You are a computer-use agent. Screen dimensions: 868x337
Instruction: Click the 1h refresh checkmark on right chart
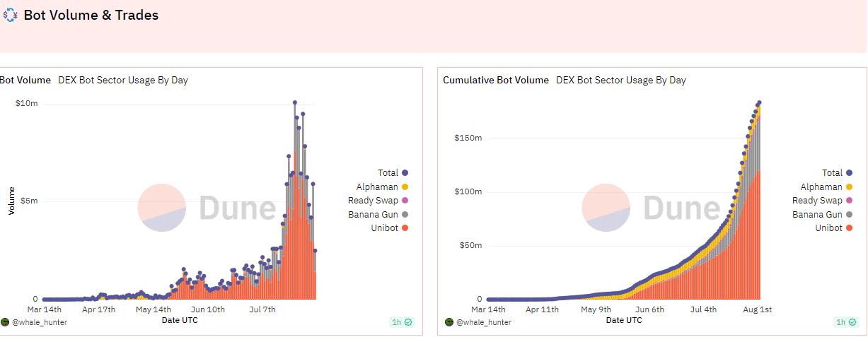coord(852,322)
